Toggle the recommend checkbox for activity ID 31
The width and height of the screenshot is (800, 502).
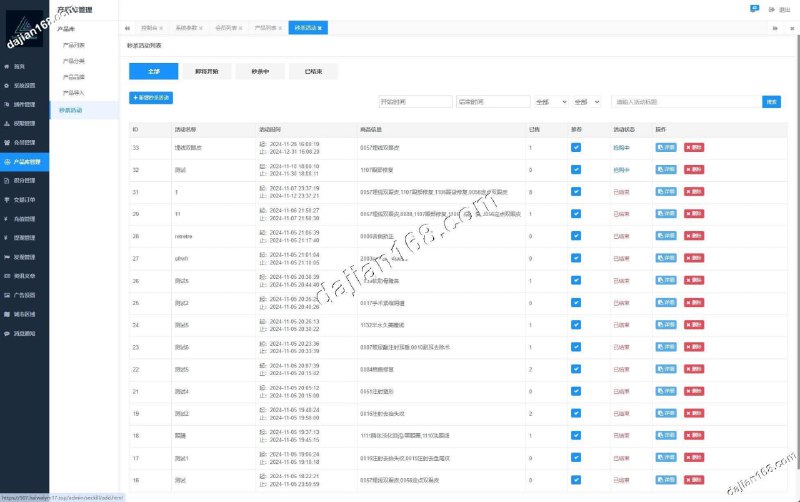576,191
